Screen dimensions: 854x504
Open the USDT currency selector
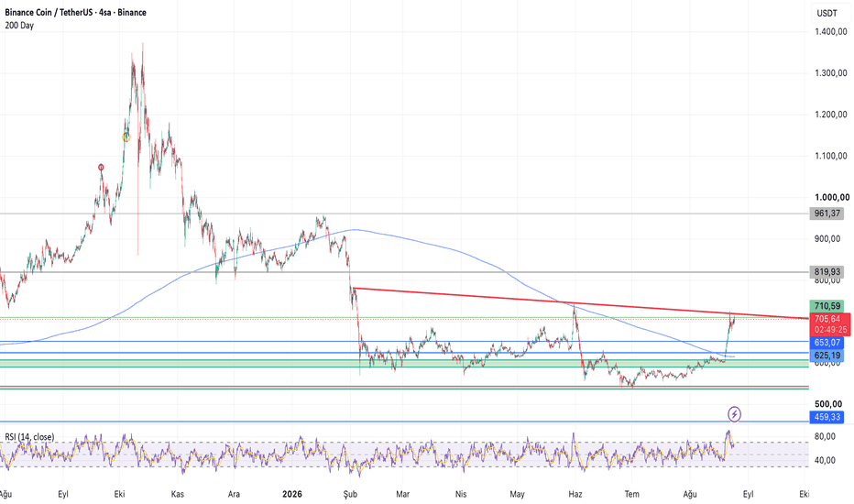click(827, 13)
